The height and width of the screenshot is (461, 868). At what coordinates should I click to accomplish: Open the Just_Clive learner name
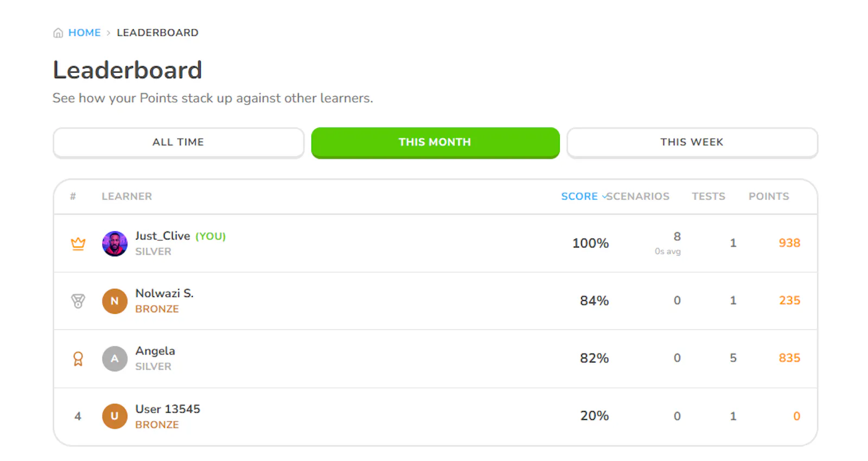pyautogui.click(x=163, y=236)
